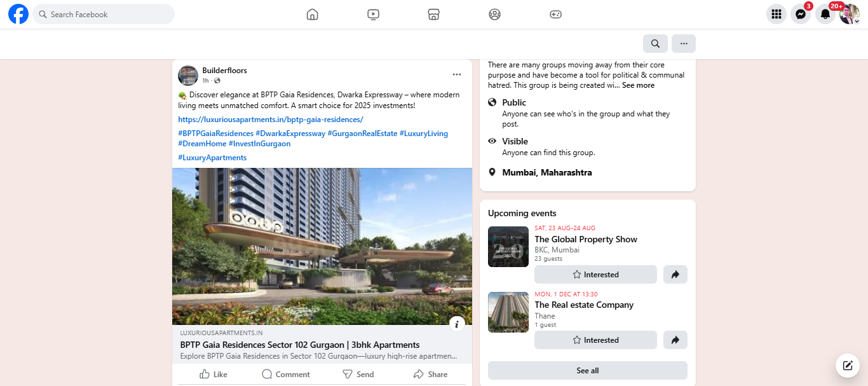This screenshot has width=868, height=386.
Task: Expand group description with See more
Action: point(638,85)
